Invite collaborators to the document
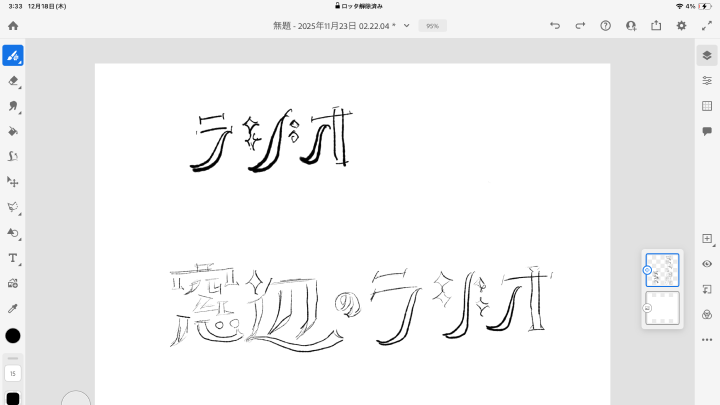 [631, 26]
